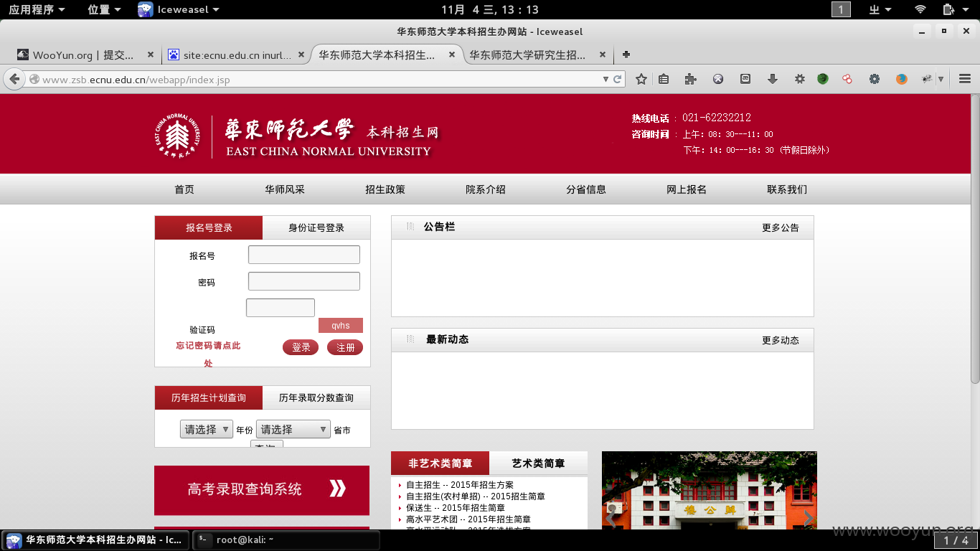This screenshot has width=980, height=551.
Task: Select the 历年招生计划查询 tab
Action: [x=209, y=397]
